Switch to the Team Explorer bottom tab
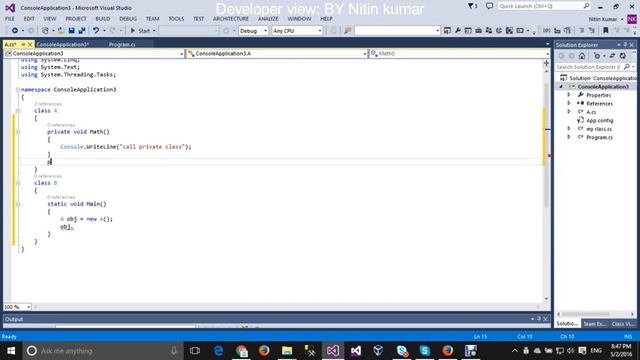Image resolution: width=640 pixels, height=360 pixels. tap(594, 324)
